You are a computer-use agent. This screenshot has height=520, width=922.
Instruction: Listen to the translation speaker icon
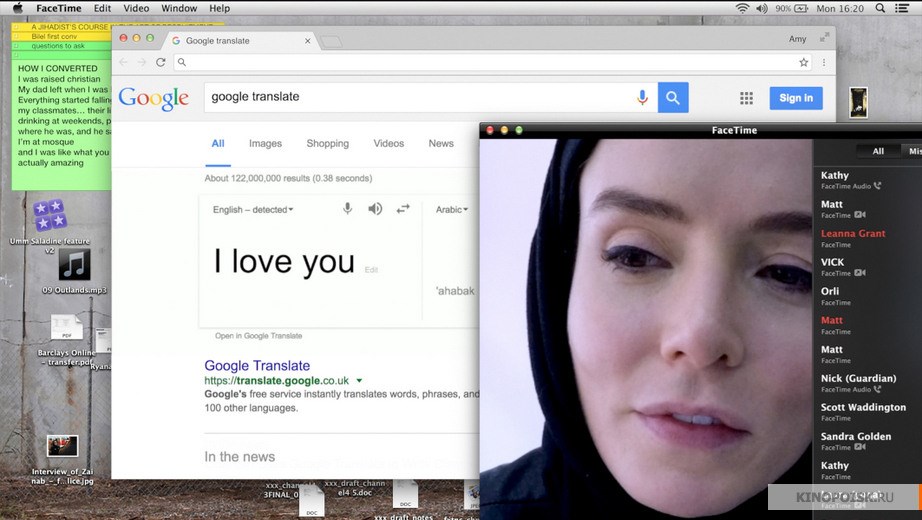[x=375, y=209]
